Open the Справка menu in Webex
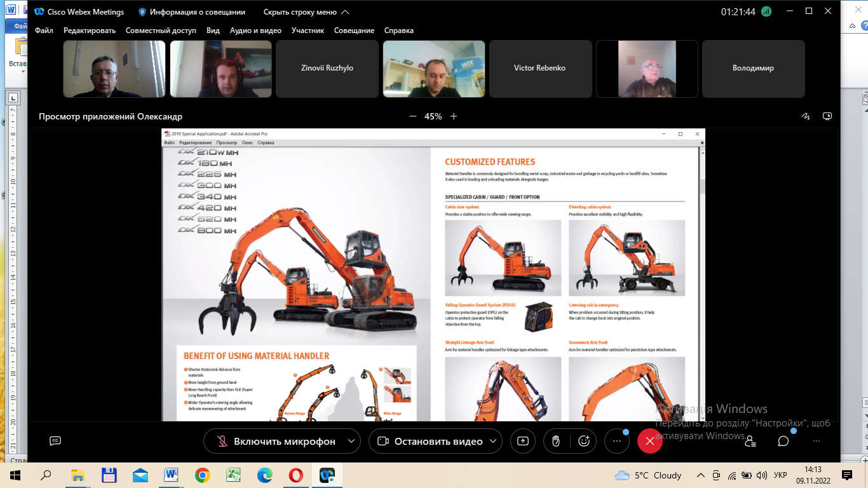Viewport: 868px width, 488px height. tap(399, 30)
